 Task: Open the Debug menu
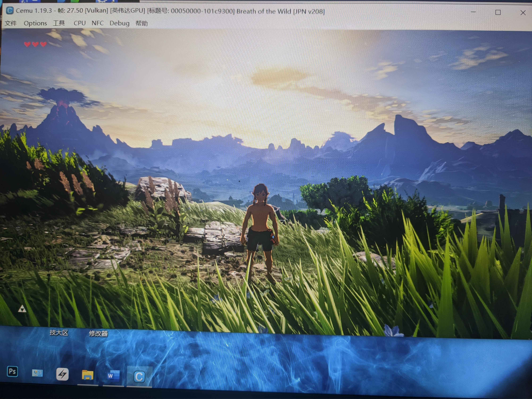pyautogui.click(x=120, y=23)
